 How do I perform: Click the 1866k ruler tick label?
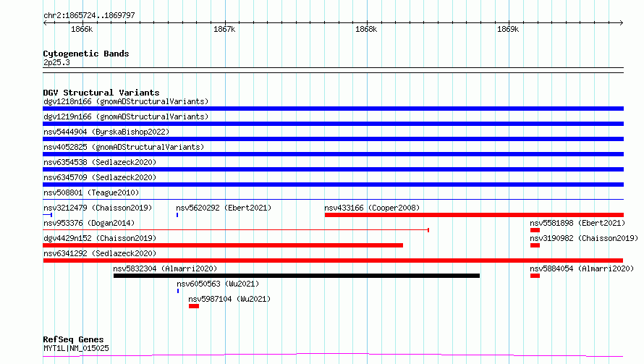point(82,29)
